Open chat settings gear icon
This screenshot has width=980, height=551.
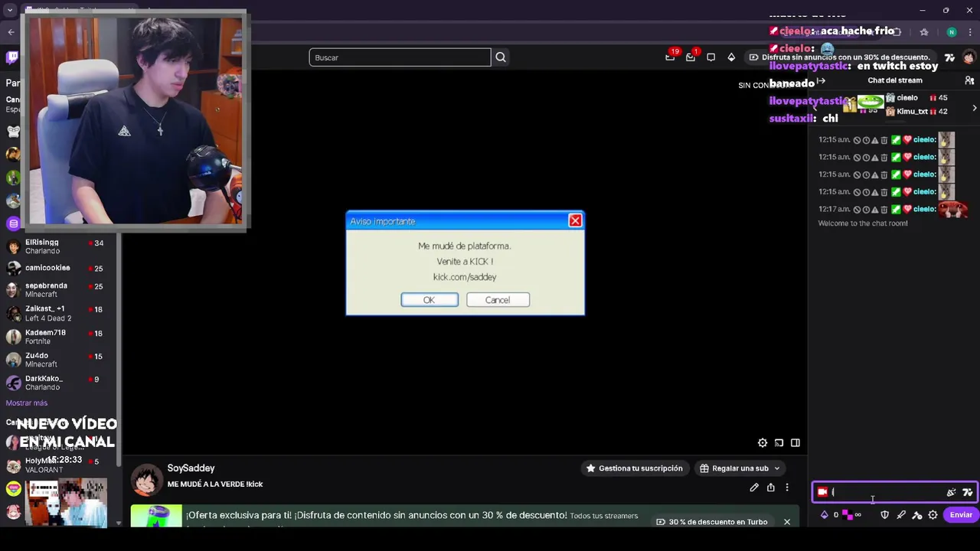[933, 515]
